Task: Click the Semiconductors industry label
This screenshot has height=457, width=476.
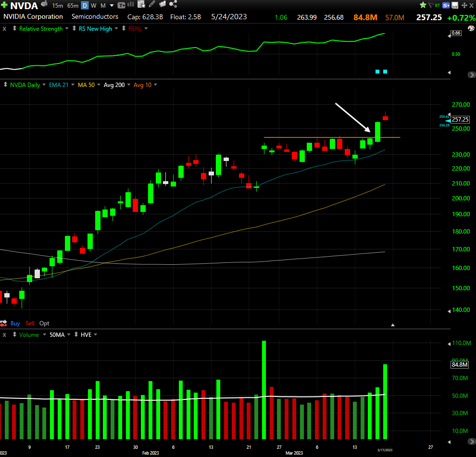Action: 95,17
